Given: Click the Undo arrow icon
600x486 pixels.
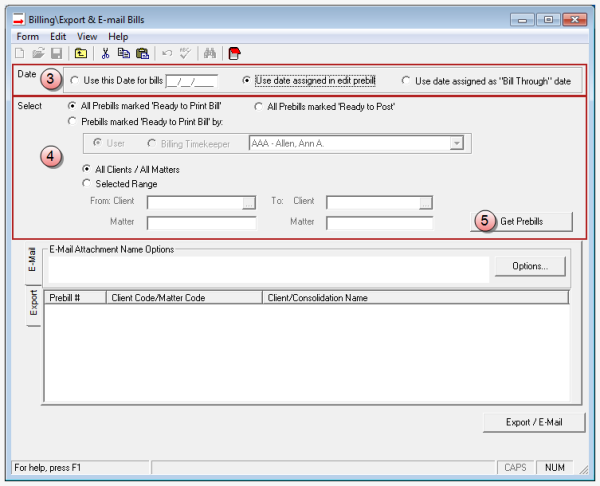Looking at the screenshot, I should pyautogui.click(x=167, y=53).
